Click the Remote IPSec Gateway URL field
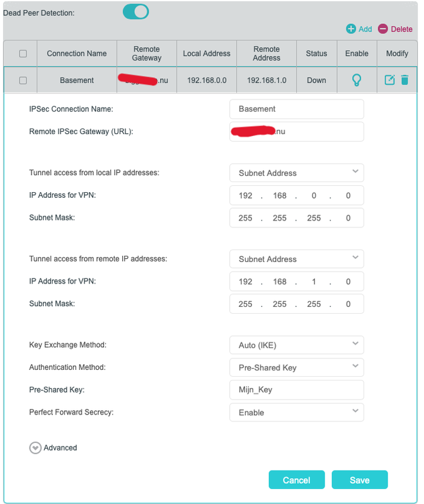 coord(297,132)
